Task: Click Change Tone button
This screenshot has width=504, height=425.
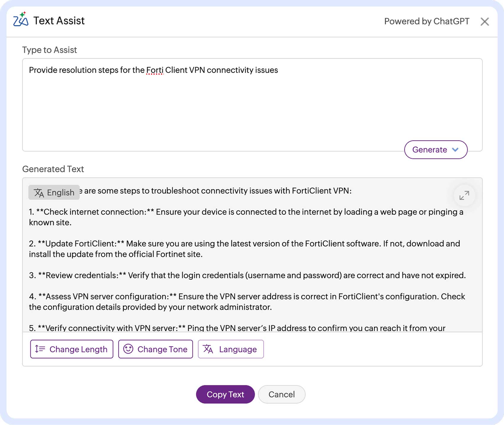Action: [x=156, y=349]
